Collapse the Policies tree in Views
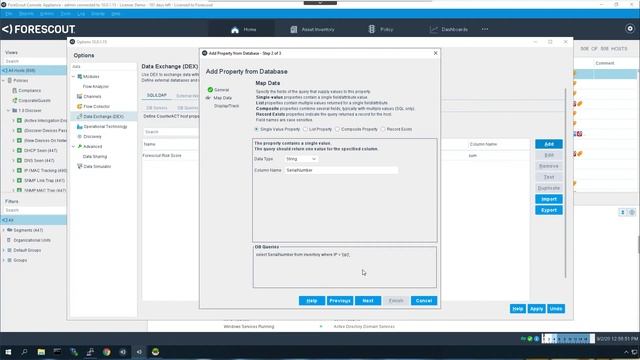 [x=4, y=80]
